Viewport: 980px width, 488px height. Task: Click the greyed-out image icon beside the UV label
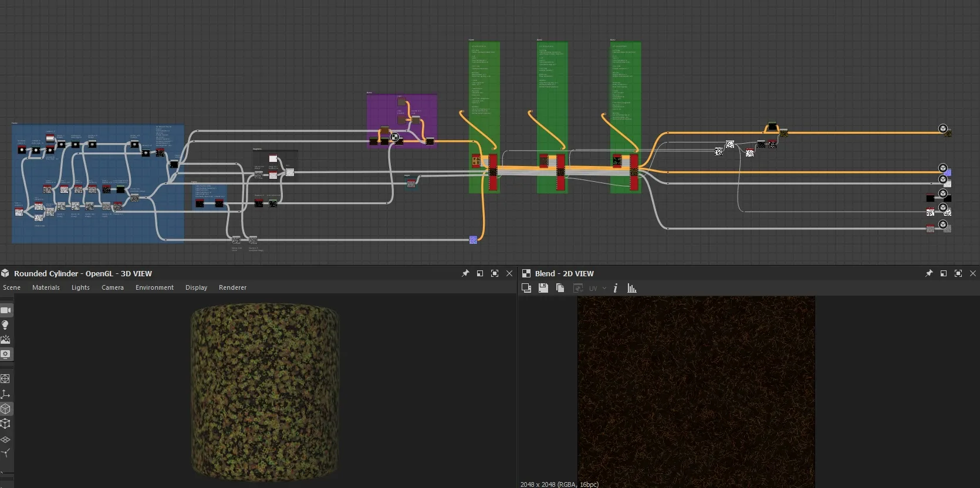point(578,288)
